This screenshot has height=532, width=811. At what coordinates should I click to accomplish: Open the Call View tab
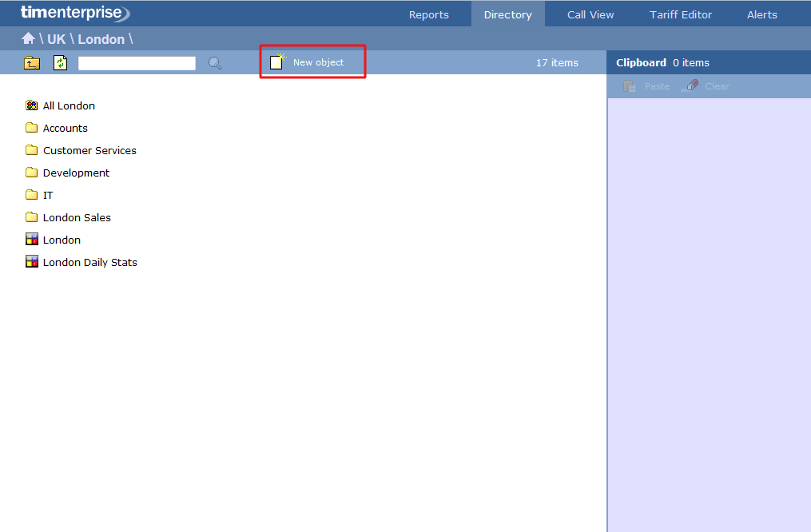(x=590, y=14)
